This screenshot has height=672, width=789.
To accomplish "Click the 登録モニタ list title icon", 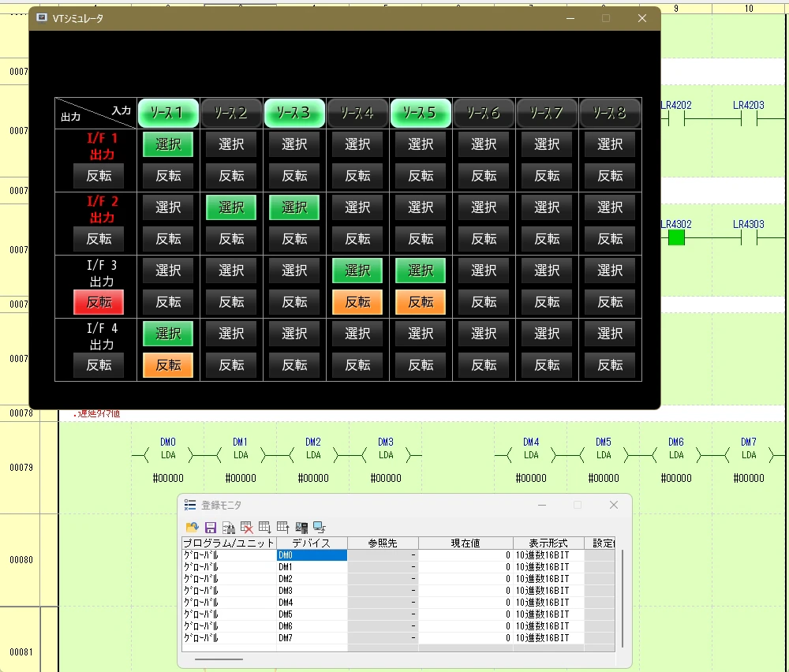I will click(x=189, y=505).
